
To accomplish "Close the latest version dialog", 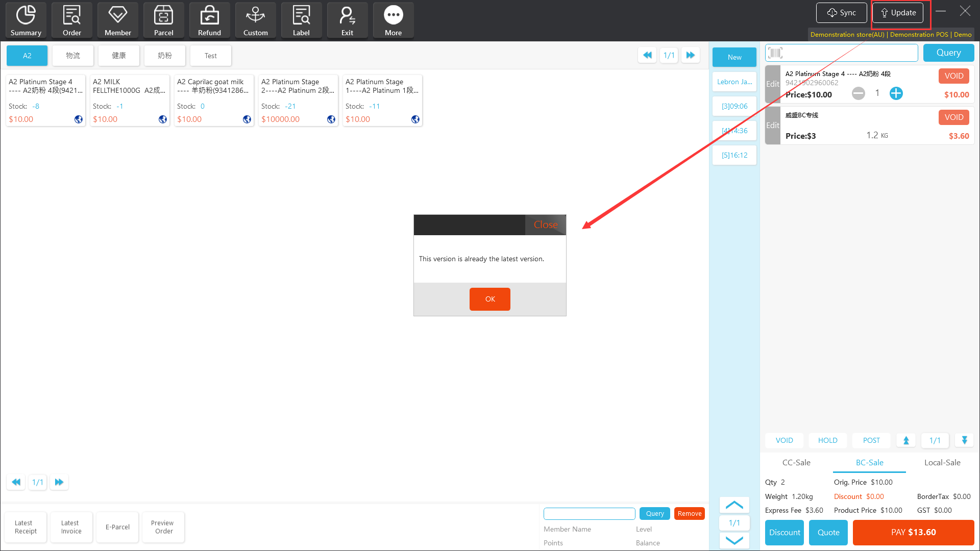I will (x=545, y=225).
